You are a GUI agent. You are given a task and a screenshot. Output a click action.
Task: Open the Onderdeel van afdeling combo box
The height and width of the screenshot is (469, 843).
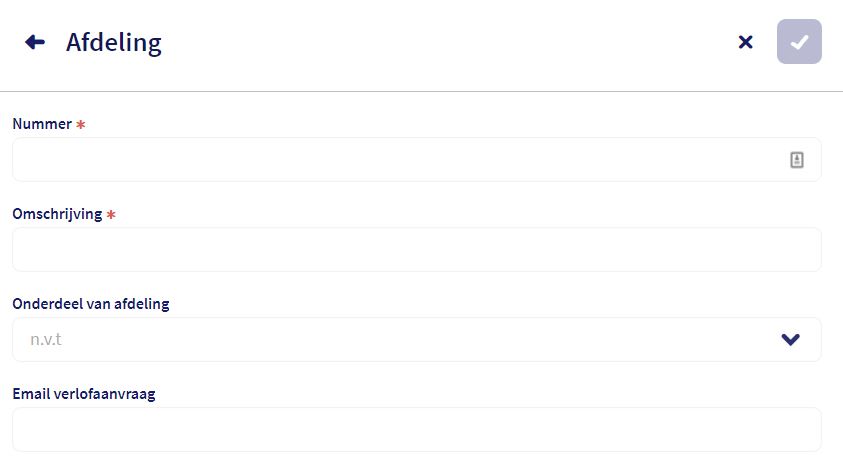click(x=400, y=339)
